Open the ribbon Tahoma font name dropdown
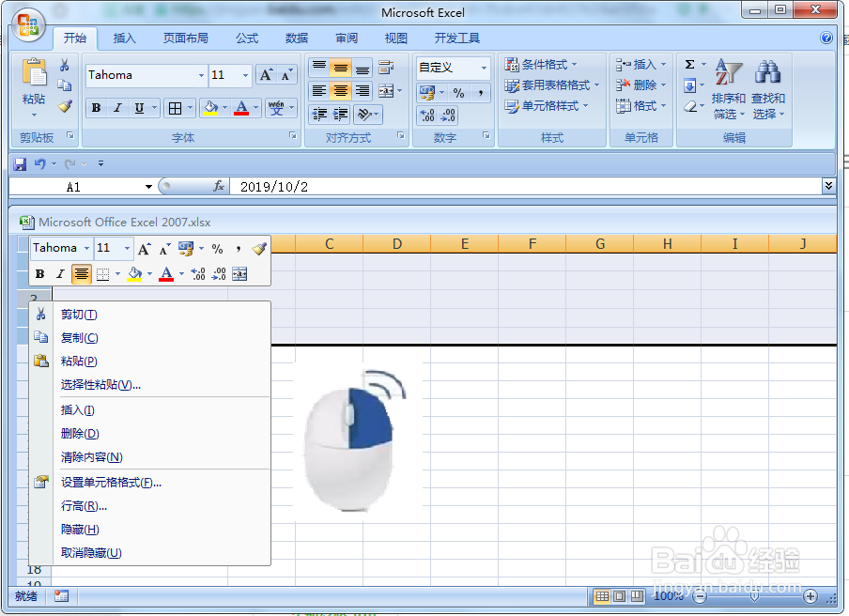Image resolution: width=849 pixels, height=616 pixels. pyautogui.click(x=201, y=75)
